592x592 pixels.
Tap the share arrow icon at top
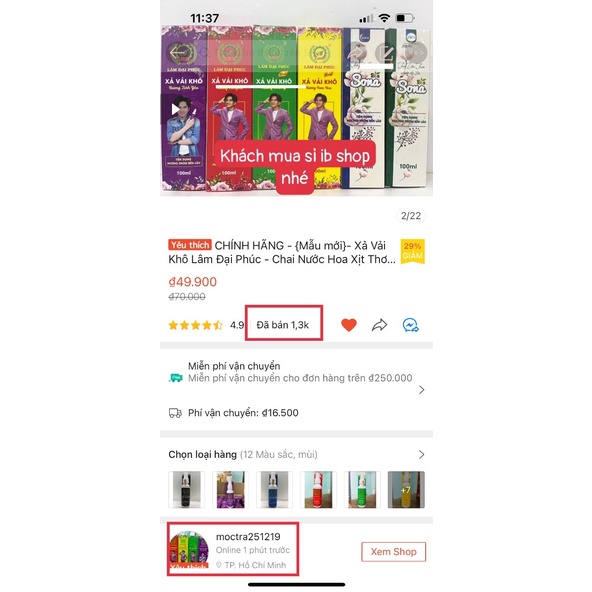coord(356,53)
